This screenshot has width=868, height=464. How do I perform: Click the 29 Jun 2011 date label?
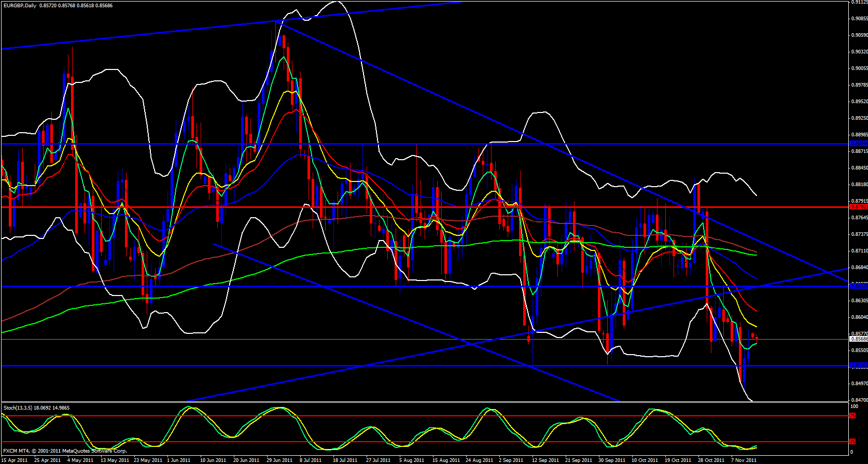tap(279, 460)
